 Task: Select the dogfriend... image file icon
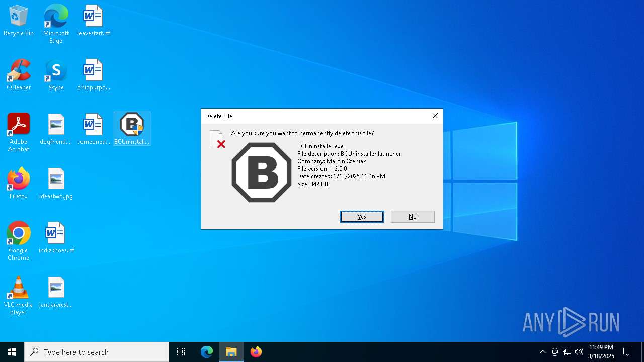(56, 130)
